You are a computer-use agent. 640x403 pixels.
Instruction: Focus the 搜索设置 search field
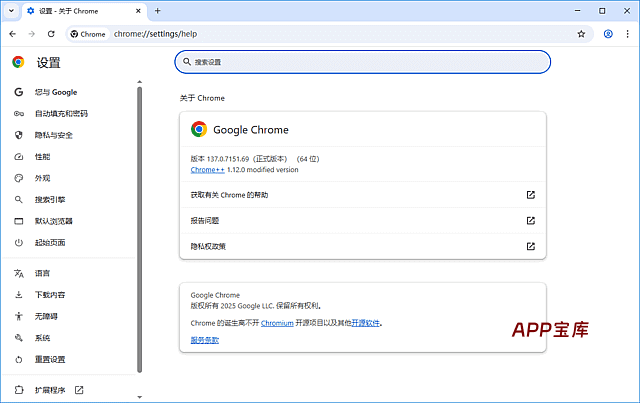pyautogui.click(x=362, y=62)
